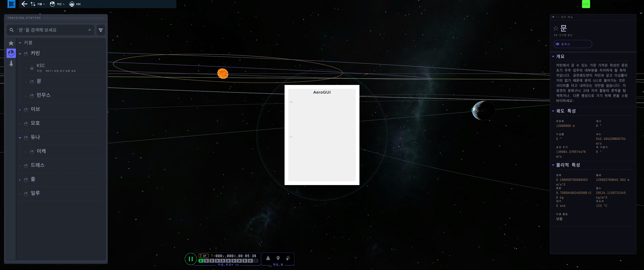
Task: Collapse the 궤도 특성 section
Action: [x=553, y=111]
